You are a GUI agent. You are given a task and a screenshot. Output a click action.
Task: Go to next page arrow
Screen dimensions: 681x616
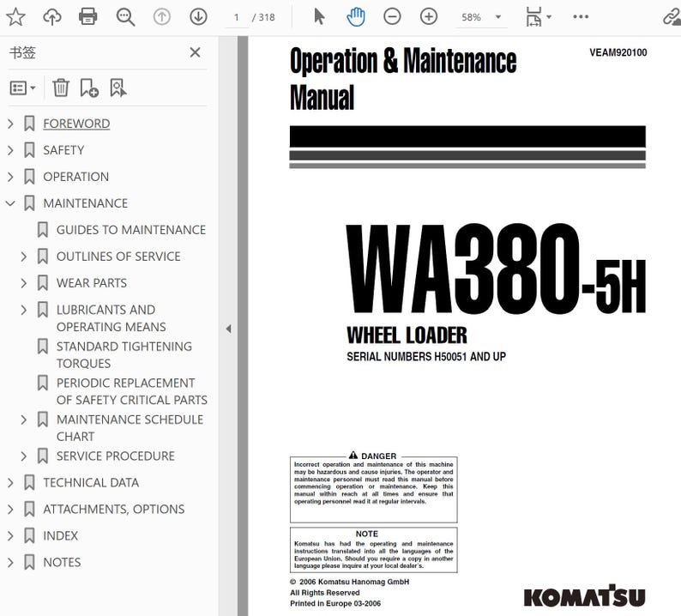[198, 17]
